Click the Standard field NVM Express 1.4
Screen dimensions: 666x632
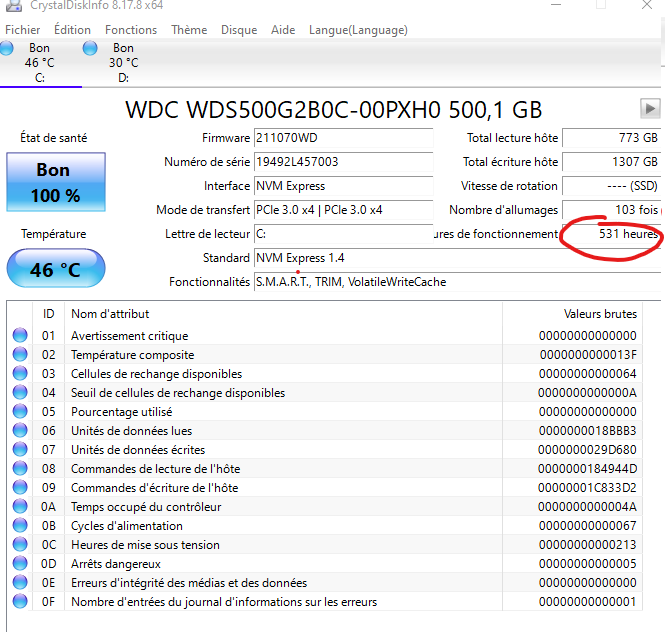(457, 258)
